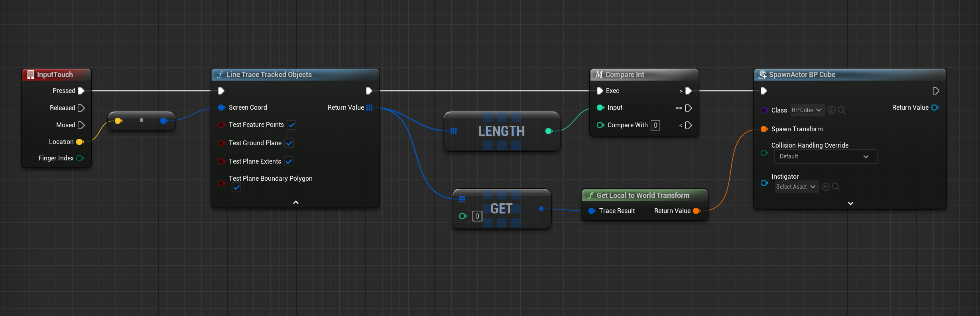Image resolution: width=980 pixels, height=316 pixels.
Task: Open the Instigator Select Asset dropdown
Action: [x=797, y=187]
